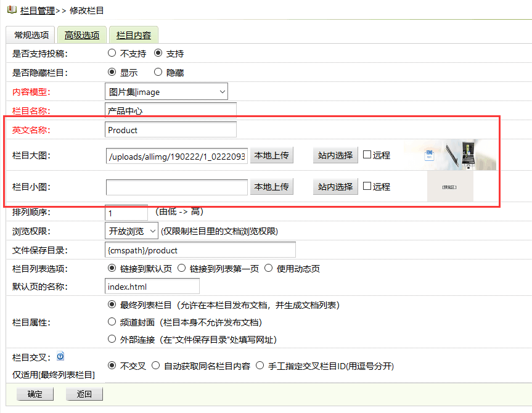Select 使用动态页 list option
Viewport: 532px width, 413px height.
click(x=268, y=268)
